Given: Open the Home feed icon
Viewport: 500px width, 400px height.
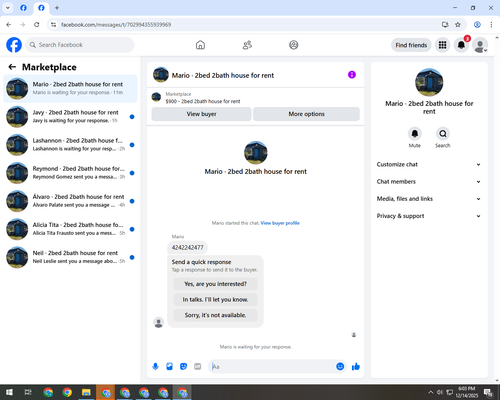Looking at the screenshot, I should [x=200, y=45].
